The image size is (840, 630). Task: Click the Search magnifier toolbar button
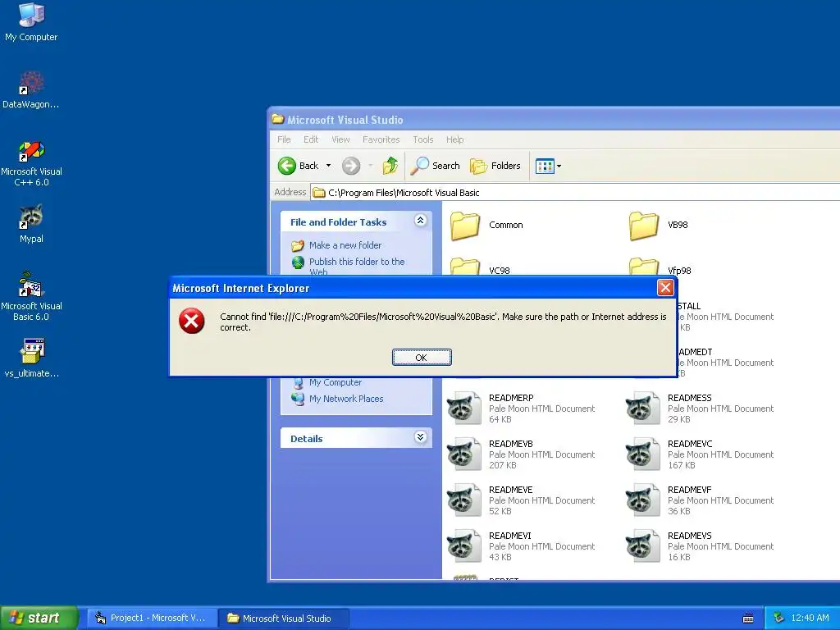(435, 166)
